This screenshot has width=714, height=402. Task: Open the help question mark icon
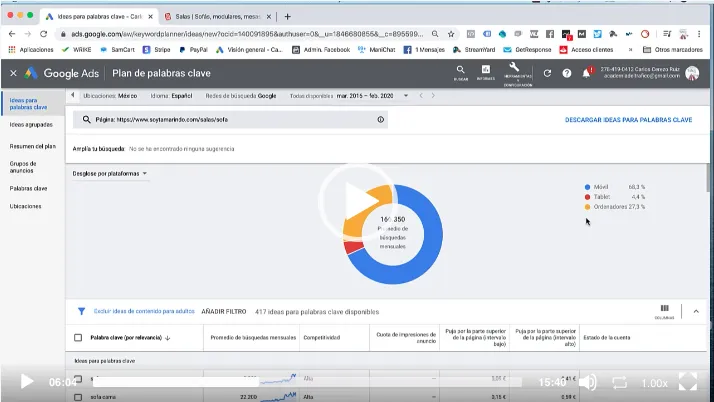pyautogui.click(x=566, y=73)
